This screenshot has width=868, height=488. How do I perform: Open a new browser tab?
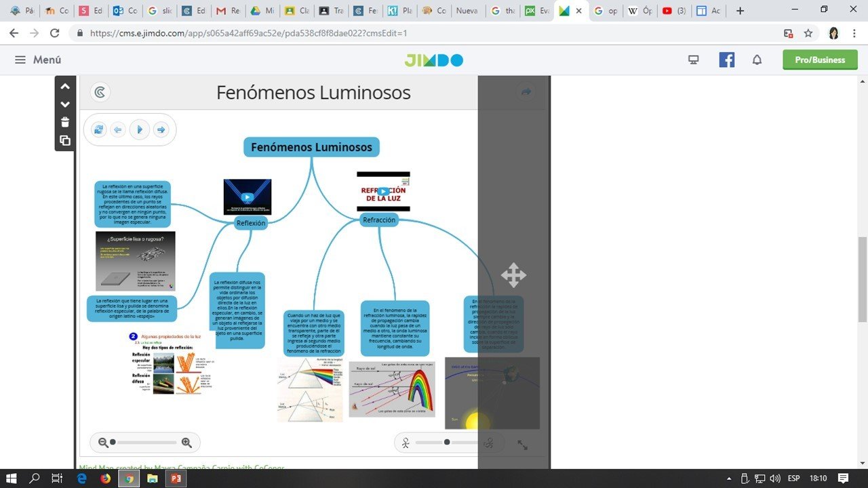pyautogui.click(x=740, y=11)
